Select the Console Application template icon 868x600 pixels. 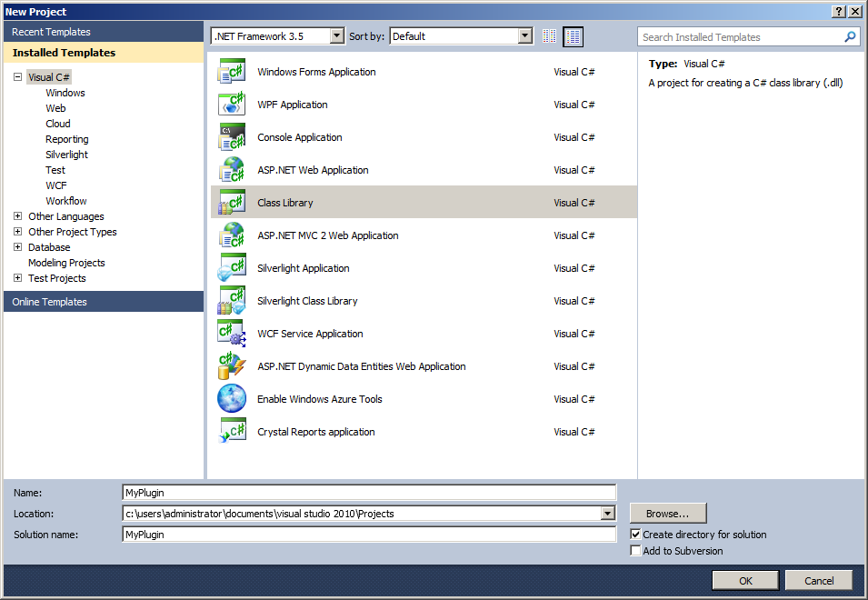point(232,136)
